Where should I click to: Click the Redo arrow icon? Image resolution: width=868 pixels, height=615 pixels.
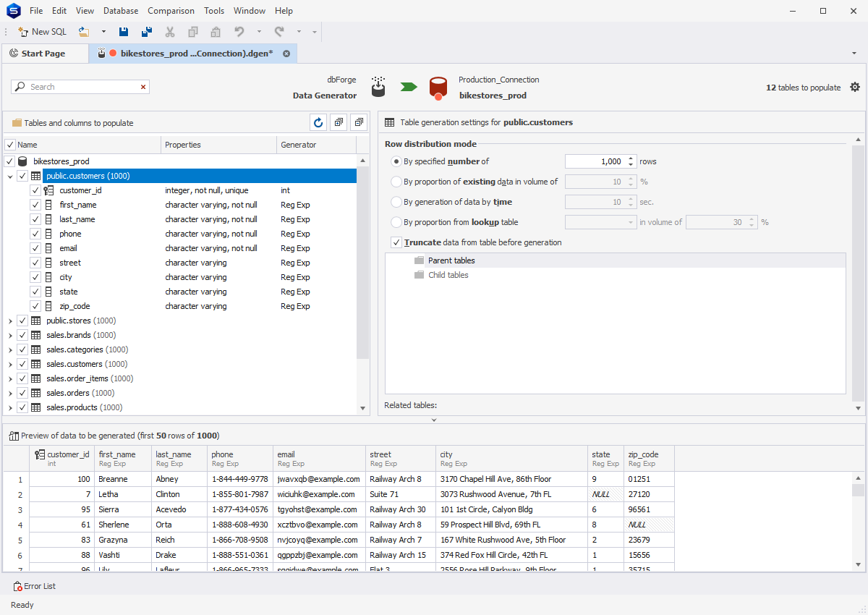[x=279, y=32]
